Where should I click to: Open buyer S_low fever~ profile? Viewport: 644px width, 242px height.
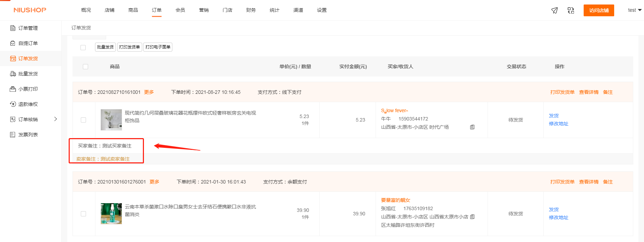[395, 110]
